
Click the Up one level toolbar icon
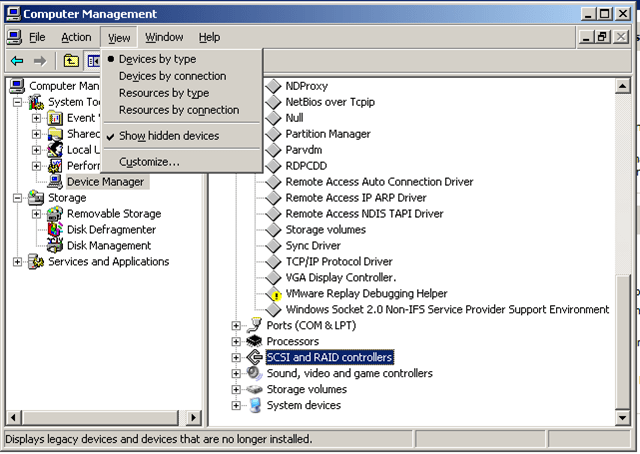coord(72,61)
